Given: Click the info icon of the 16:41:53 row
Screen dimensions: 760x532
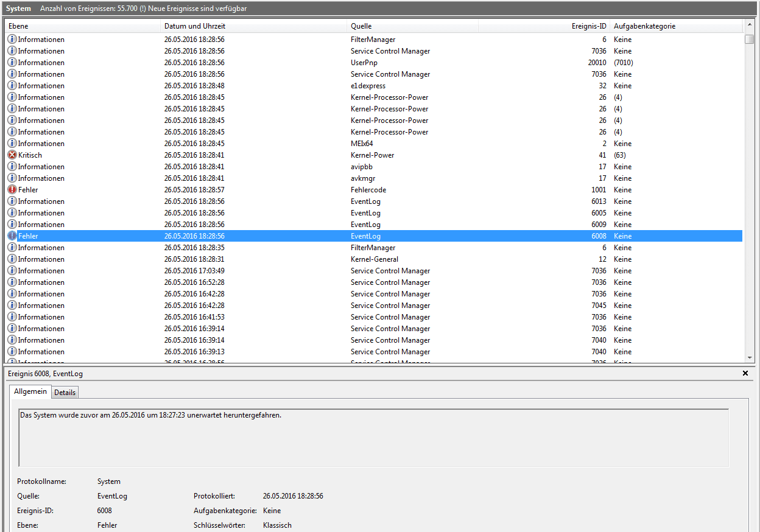Looking at the screenshot, I should point(12,317).
